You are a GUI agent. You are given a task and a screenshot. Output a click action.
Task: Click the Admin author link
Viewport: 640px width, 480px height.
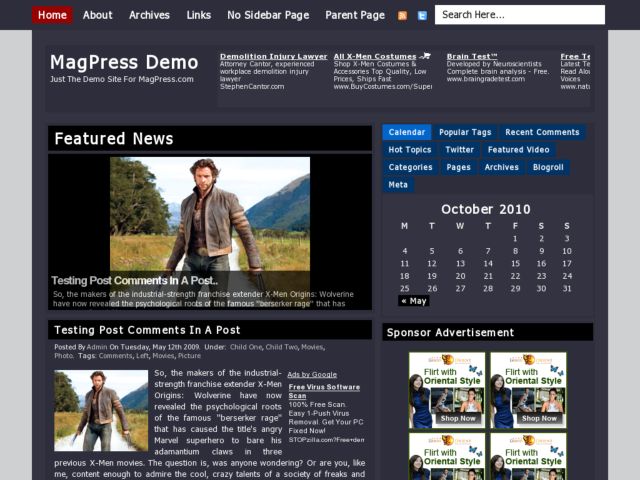click(97, 347)
